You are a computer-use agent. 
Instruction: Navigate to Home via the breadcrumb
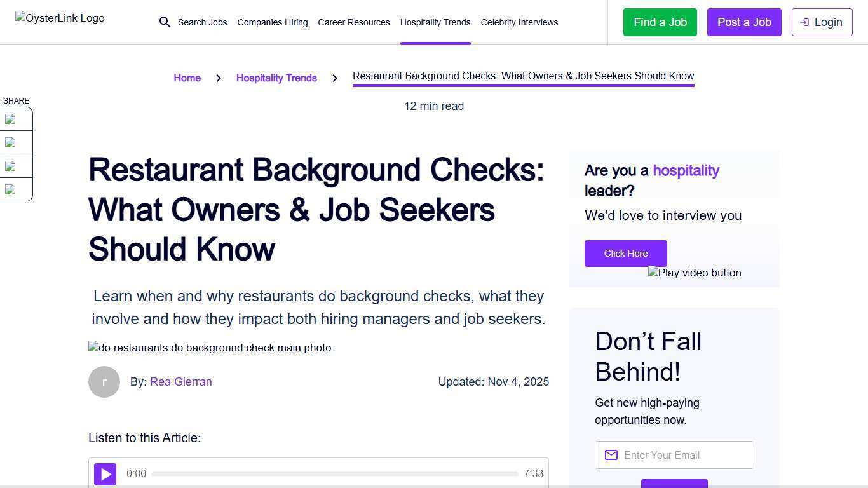(187, 78)
